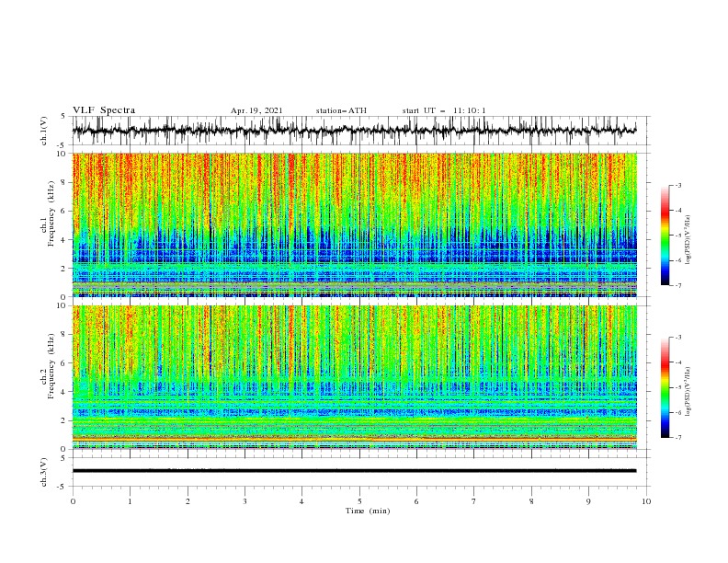Click the flat ch.3 voltage trace
Viewport: 728px width, 563px height.
pyautogui.click(x=354, y=471)
